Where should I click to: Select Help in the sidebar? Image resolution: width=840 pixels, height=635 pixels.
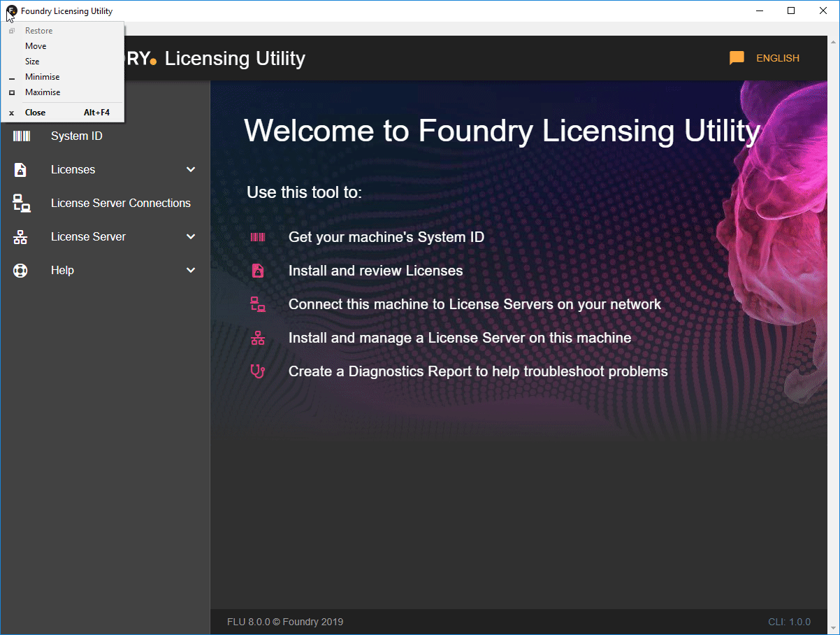coord(105,270)
